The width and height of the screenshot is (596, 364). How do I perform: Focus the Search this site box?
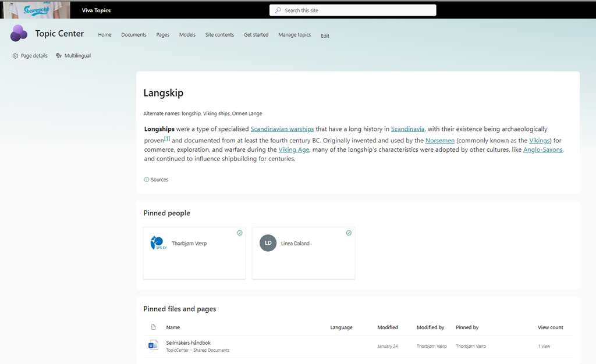353,10
